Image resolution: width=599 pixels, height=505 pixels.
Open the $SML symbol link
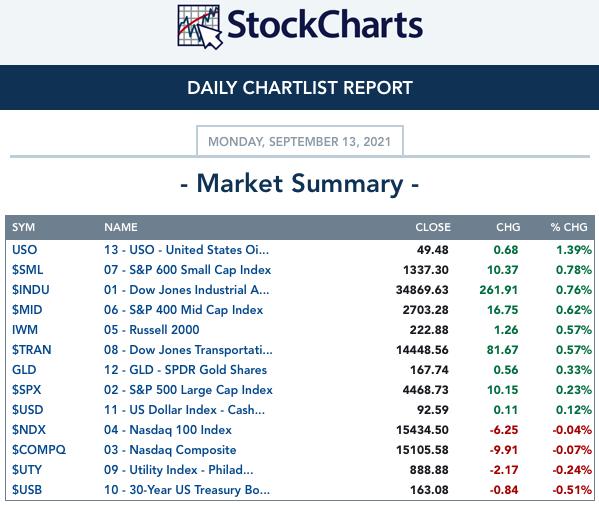point(28,270)
